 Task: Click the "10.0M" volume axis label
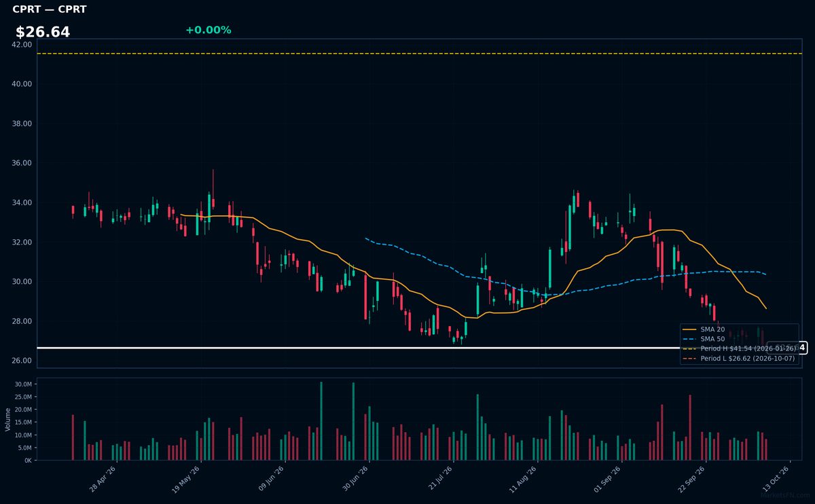coord(23,435)
